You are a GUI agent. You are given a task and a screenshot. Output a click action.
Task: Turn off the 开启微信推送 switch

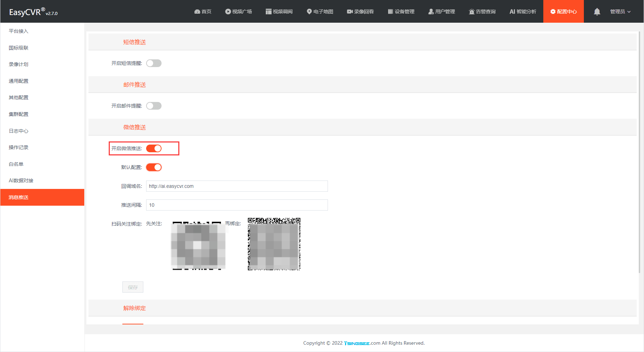coord(154,148)
